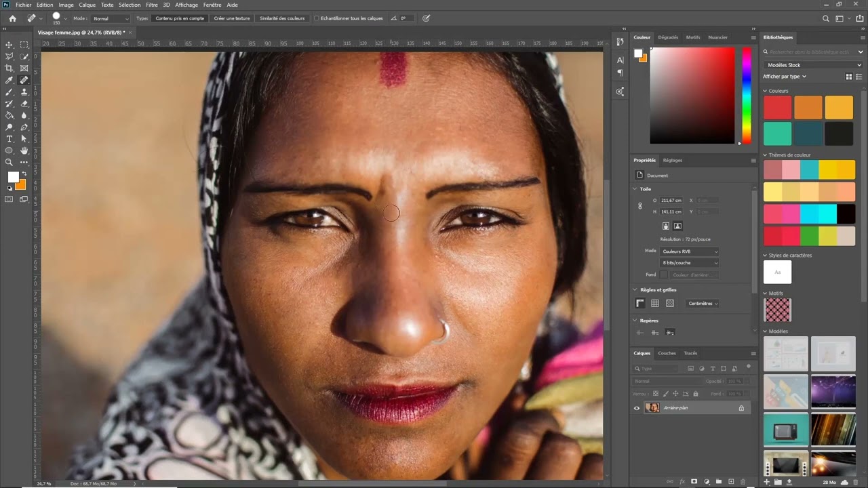
Task: Open the Centimètres units dropdown
Action: coord(703,304)
